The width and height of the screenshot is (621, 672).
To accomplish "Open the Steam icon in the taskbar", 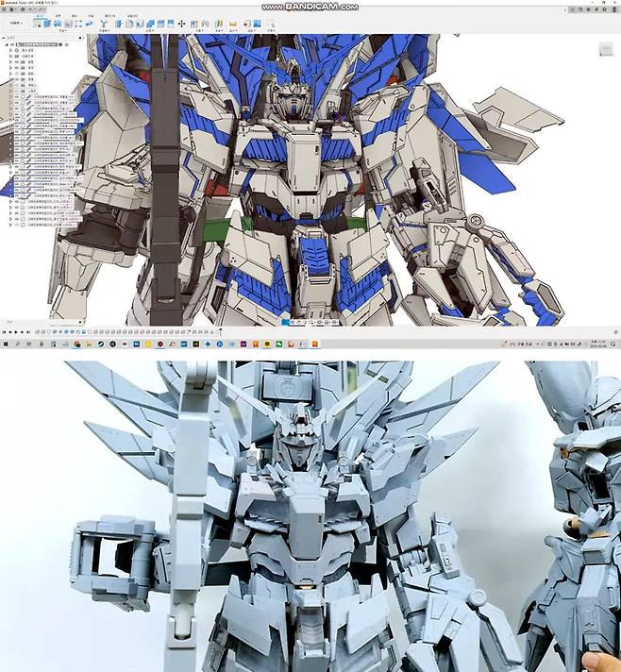I will pos(101,344).
